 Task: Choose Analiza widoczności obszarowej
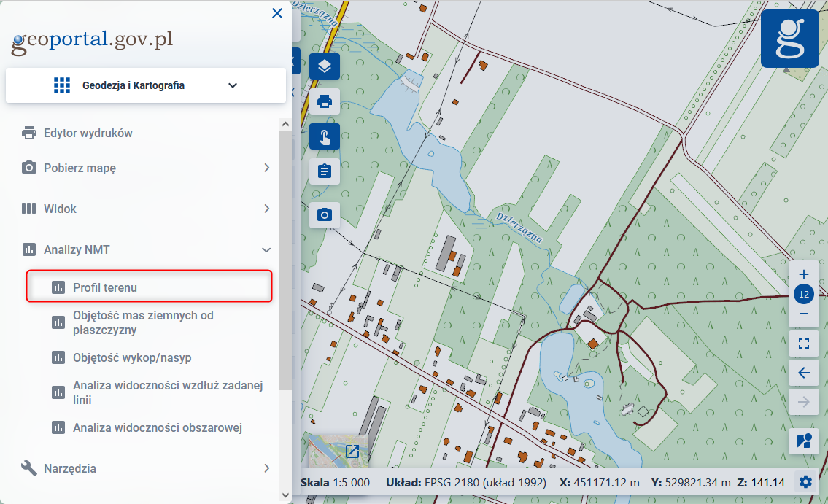click(x=157, y=428)
